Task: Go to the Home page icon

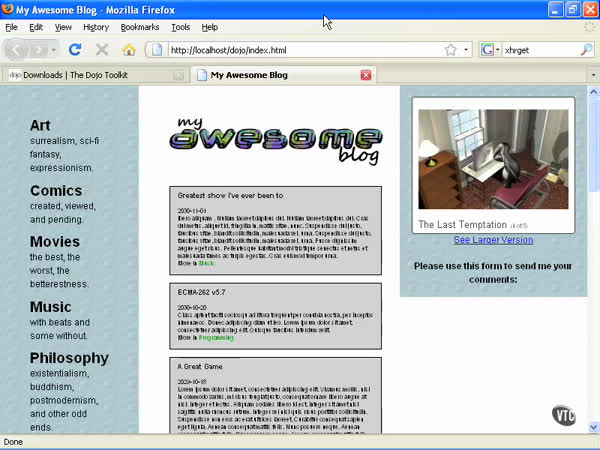Action: click(128, 49)
